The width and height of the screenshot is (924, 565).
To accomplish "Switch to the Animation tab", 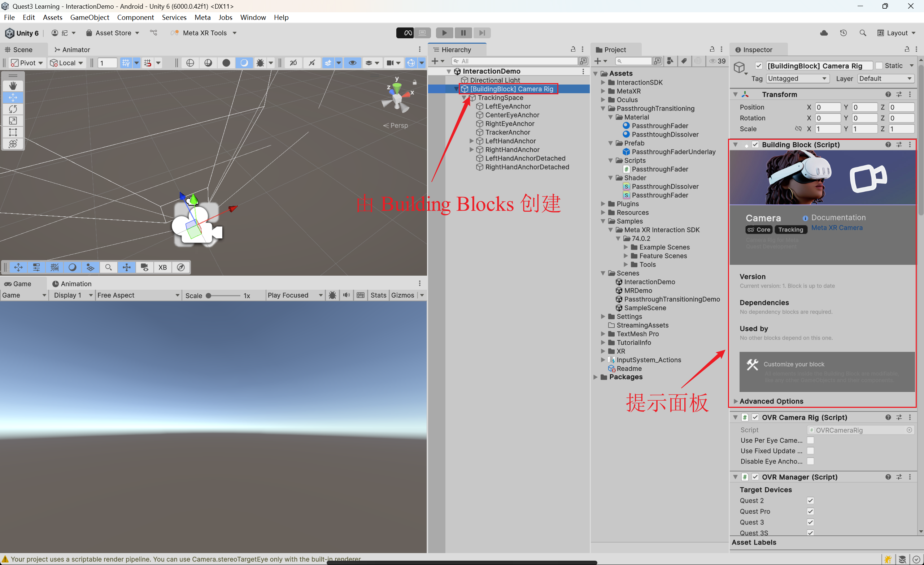I will 72,284.
